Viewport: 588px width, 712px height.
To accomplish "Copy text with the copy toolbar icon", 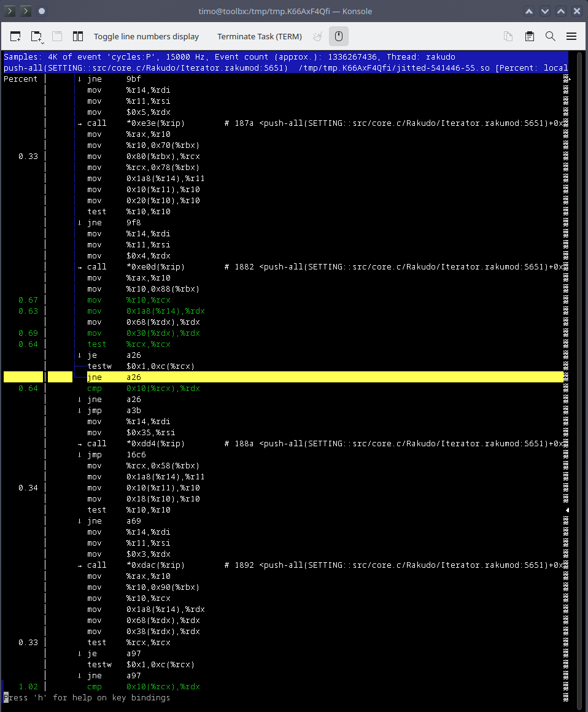I will 508,36.
